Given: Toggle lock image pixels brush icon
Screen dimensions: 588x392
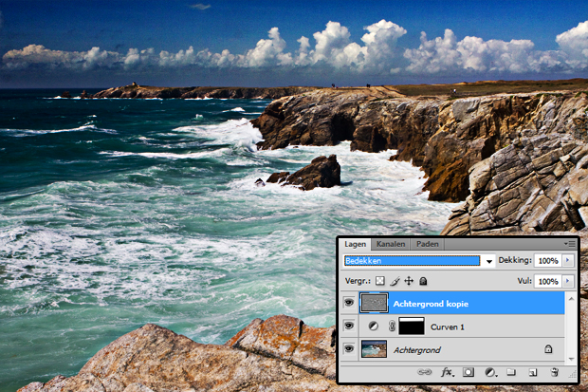Looking at the screenshot, I should coord(395,281).
